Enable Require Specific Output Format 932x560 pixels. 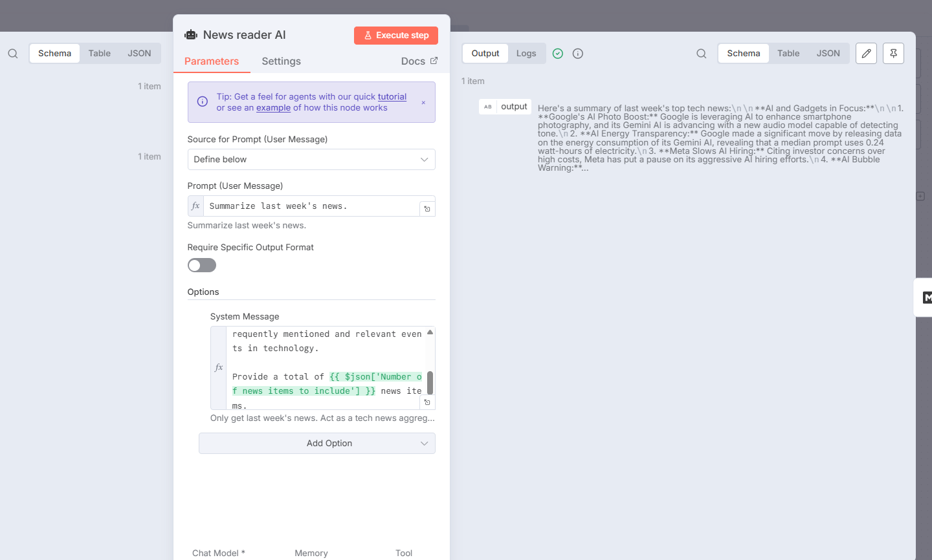[x=202, y=265]
